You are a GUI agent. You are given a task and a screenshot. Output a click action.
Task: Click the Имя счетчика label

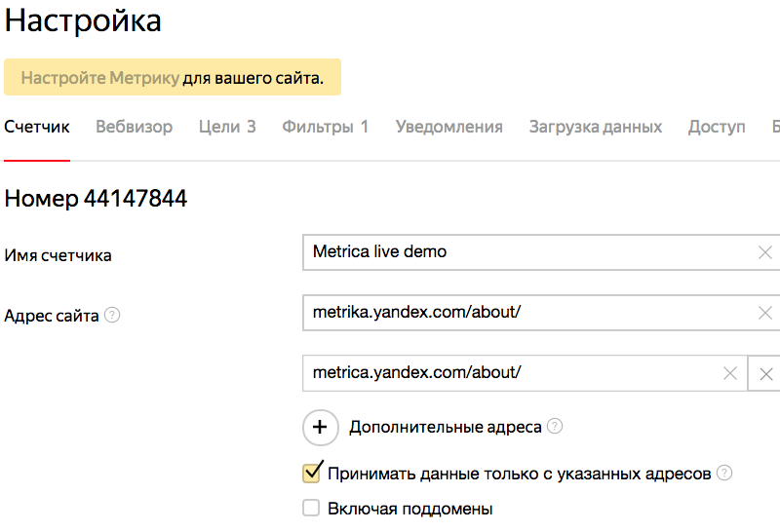(58, 255)
